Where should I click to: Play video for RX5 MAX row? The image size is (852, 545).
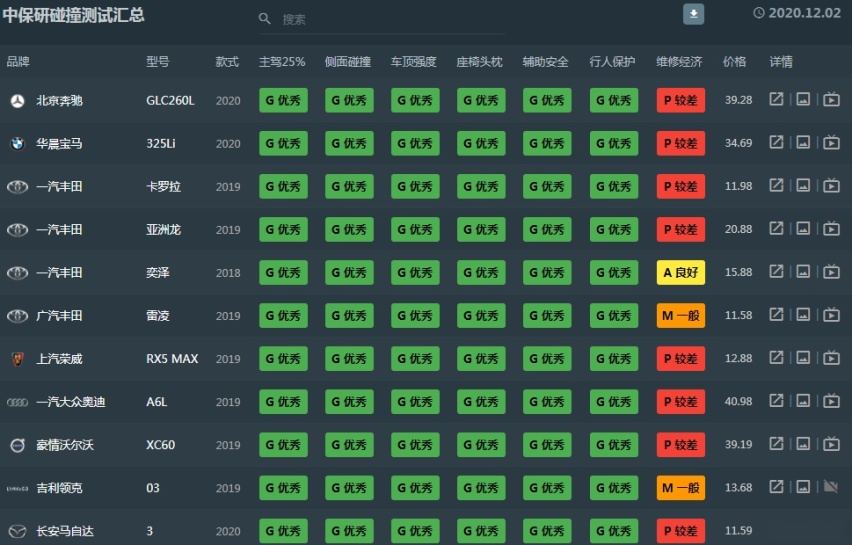831,358
